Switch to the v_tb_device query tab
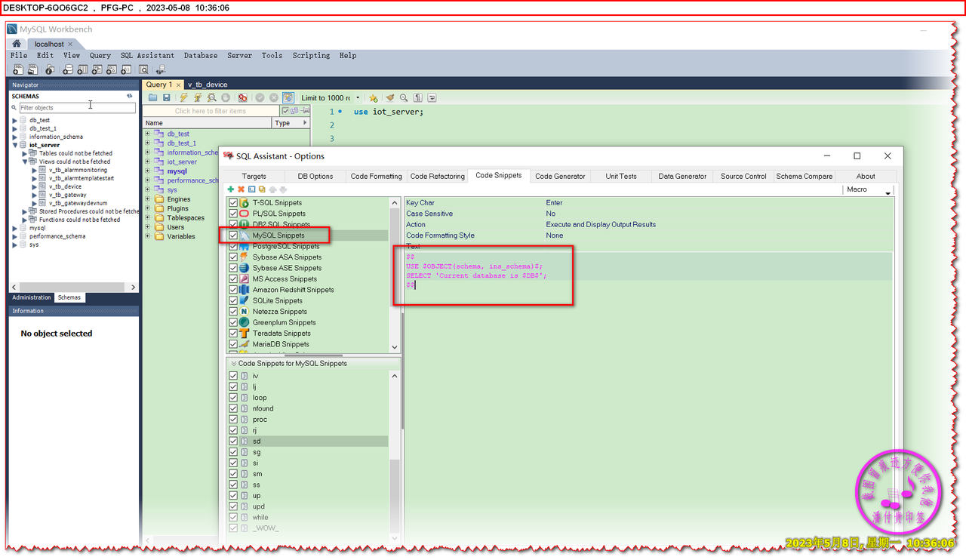Screen dimensions: 966x560 [x=208, y=85]
